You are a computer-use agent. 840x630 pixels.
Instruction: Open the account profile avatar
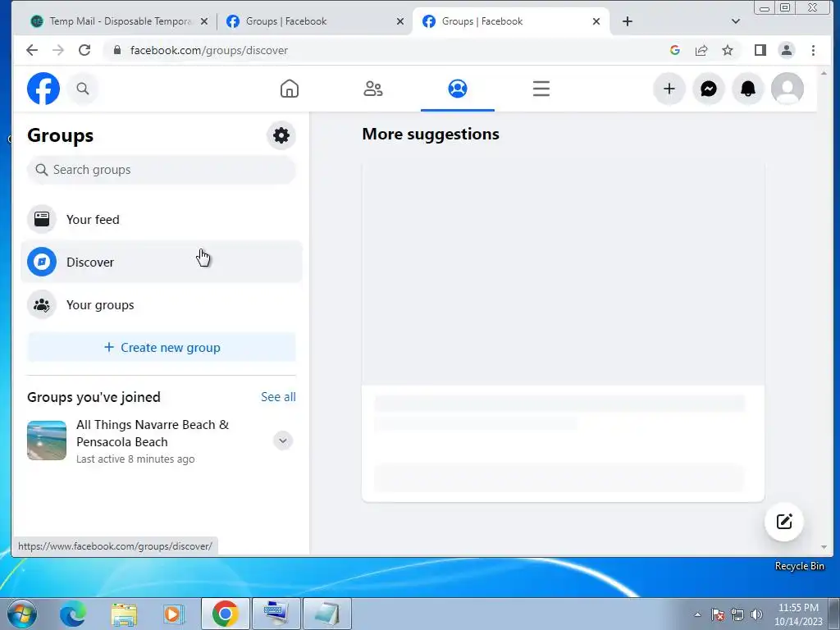787,89
